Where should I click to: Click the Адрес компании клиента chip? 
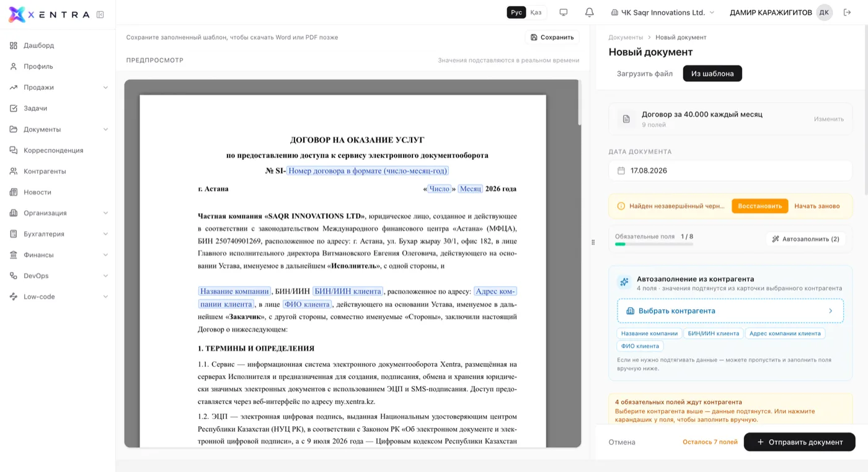pyautogui.click(x=785, y=333)
